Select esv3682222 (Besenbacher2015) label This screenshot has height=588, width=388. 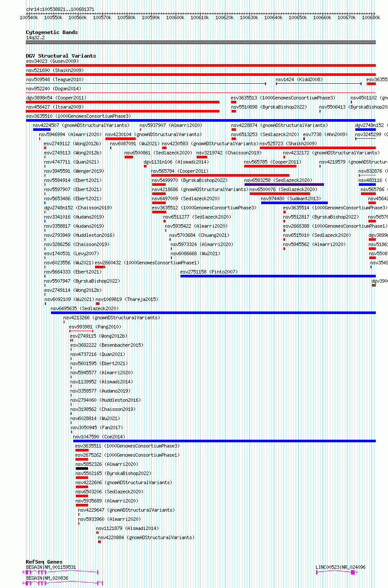(107, 345)
